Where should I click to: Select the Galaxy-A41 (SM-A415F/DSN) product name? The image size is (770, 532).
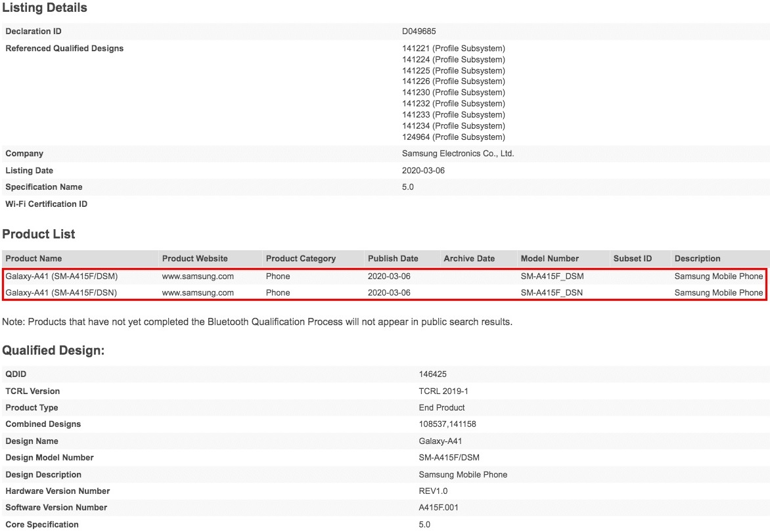coord(61,293)
